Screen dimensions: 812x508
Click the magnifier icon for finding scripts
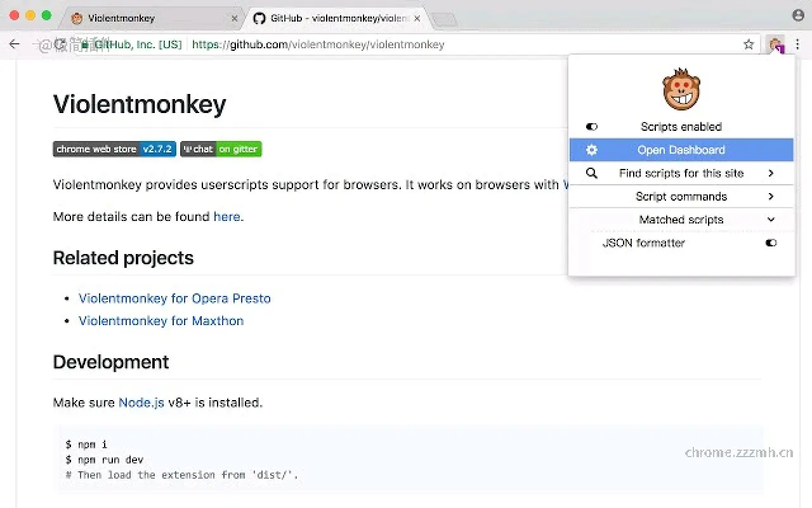[592, 173]
